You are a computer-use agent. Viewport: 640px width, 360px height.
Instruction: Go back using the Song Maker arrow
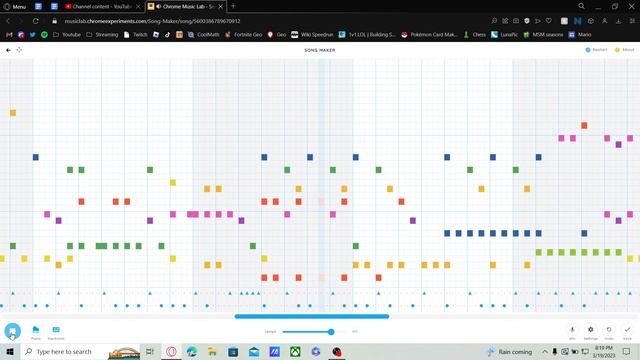(8, 50)
